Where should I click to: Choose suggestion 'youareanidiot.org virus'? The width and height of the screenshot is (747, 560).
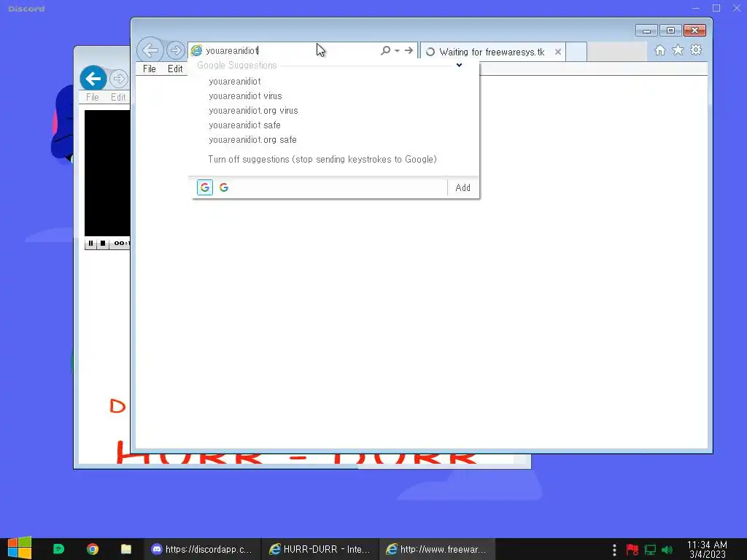[x=253, y=111]
